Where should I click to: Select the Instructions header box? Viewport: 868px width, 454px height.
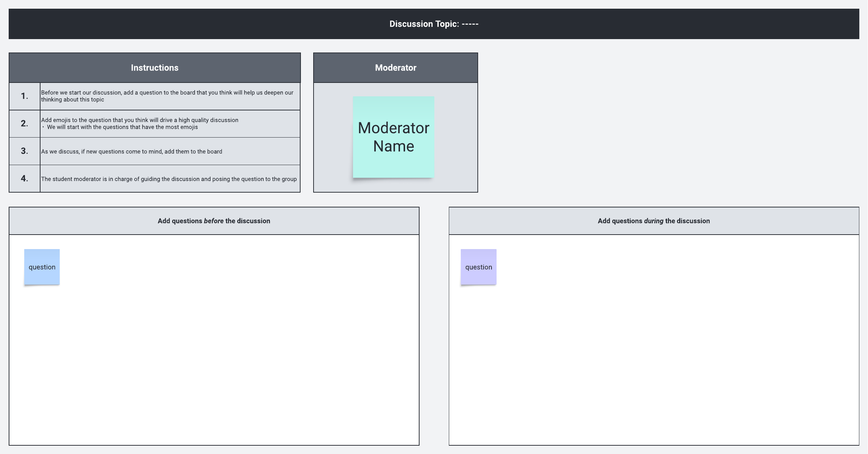tap(154, 68)
